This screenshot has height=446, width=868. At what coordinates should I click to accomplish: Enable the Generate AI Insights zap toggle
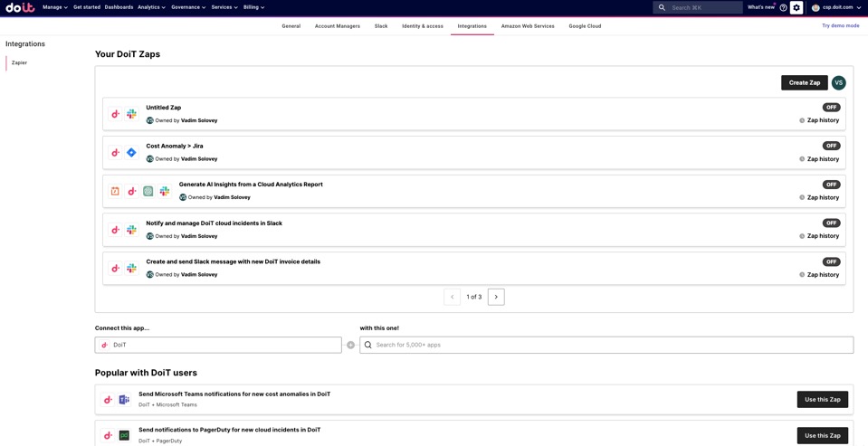(830, 185)
